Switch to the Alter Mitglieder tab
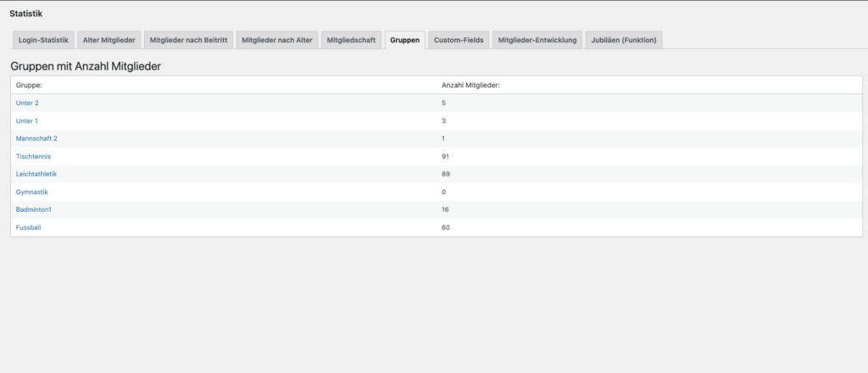This screenshot has height=373, width=868. 108,40
